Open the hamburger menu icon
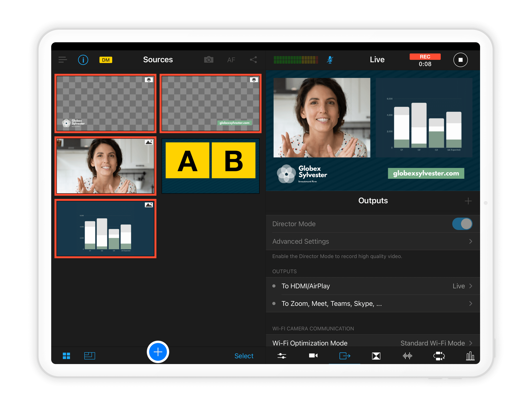Image resolution: width=532 pixels, height=416 pixels. (x=63, y=60)
